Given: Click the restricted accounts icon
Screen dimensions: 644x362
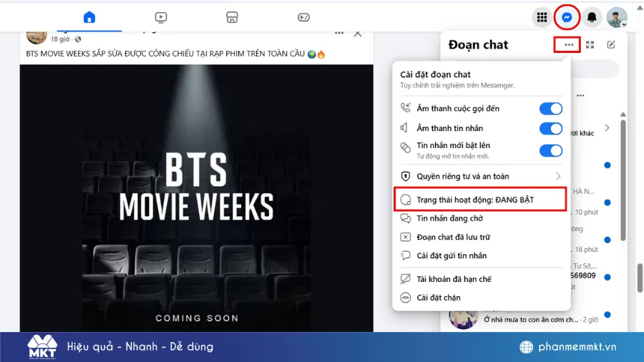Looking at the screenshot, I should (406, 279).
